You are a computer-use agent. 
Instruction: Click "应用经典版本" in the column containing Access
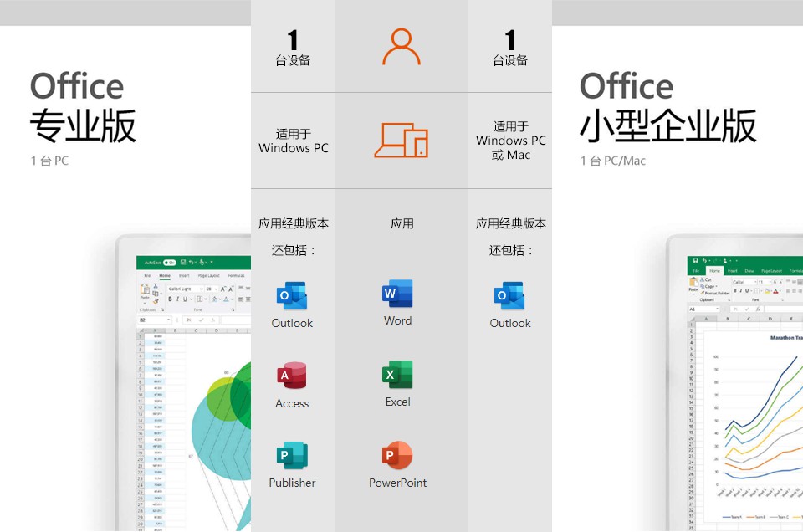294,223
